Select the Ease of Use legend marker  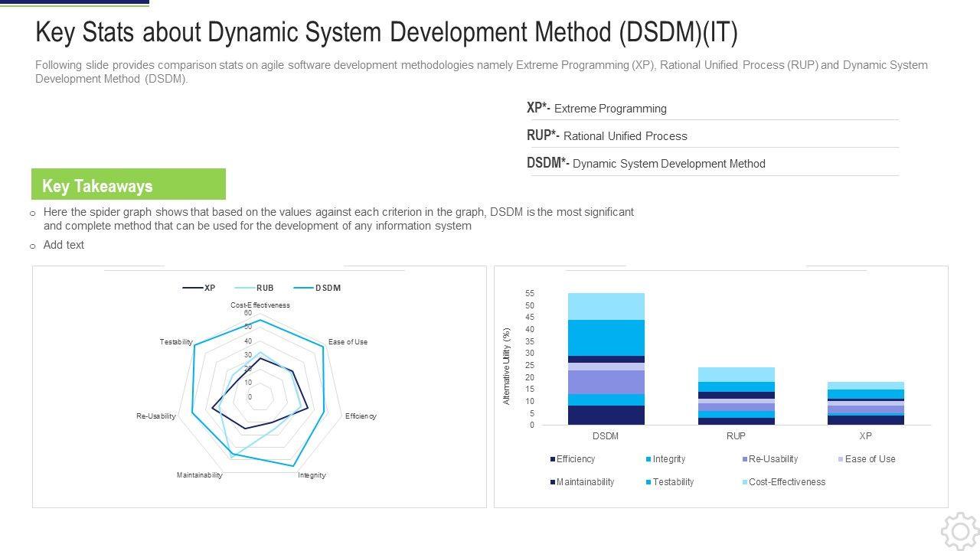[x=841, y=459]
